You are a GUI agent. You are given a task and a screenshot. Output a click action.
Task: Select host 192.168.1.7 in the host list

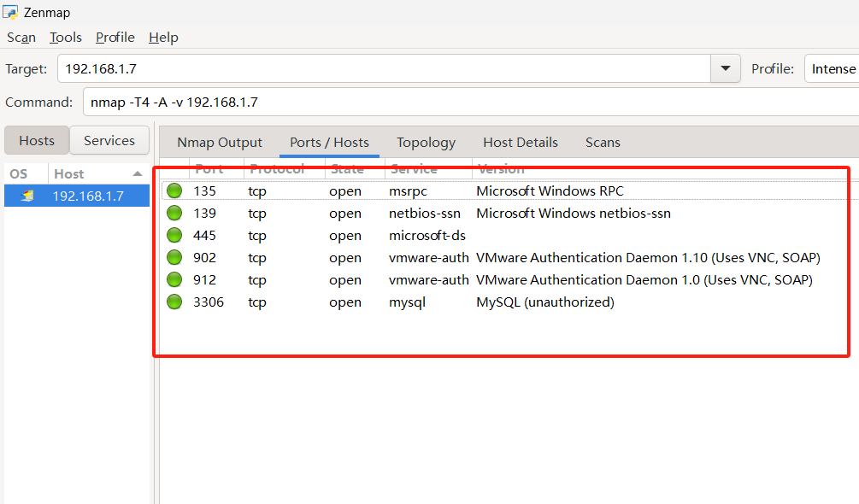(x=88, y=196)
